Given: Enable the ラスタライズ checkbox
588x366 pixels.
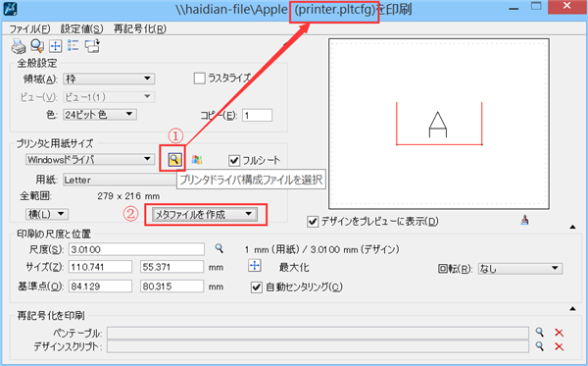Looking at the screenshot, I should coord(199,78).
